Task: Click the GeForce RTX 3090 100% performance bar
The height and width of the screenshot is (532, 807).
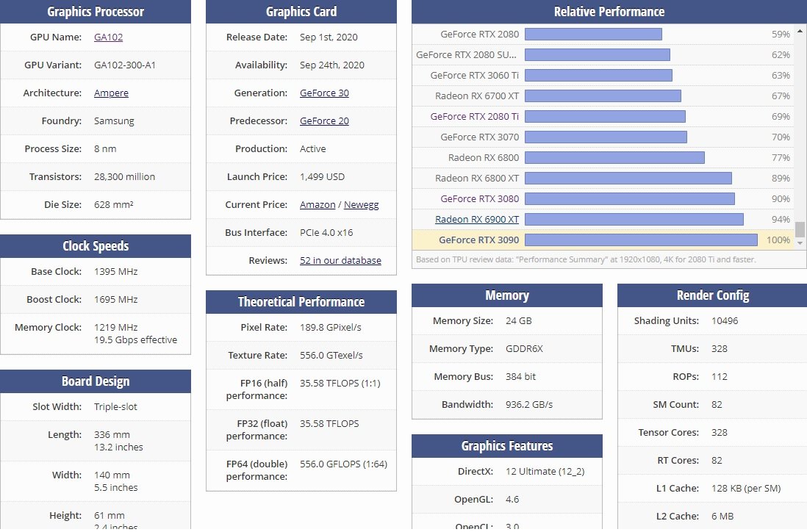Action: [x=641, y=240]
